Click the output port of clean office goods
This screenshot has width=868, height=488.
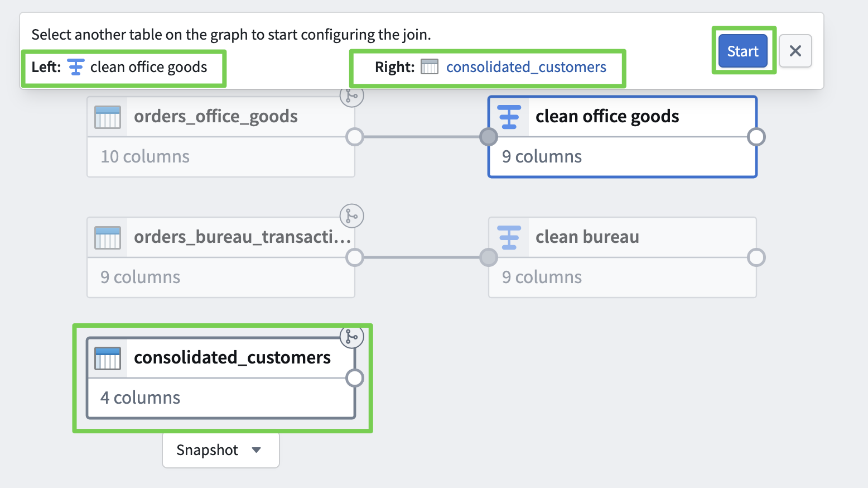click(756, 137)
